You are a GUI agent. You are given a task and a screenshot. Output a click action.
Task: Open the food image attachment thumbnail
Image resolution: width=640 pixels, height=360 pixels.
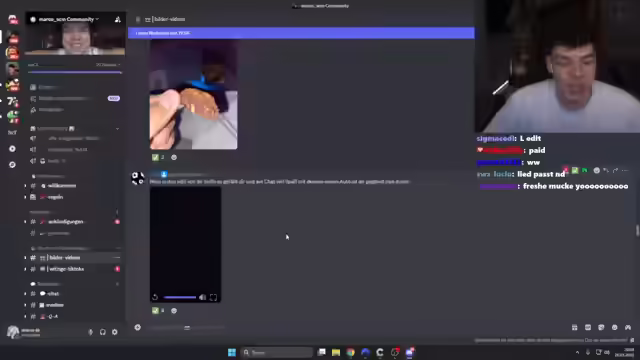click(193, 95)
